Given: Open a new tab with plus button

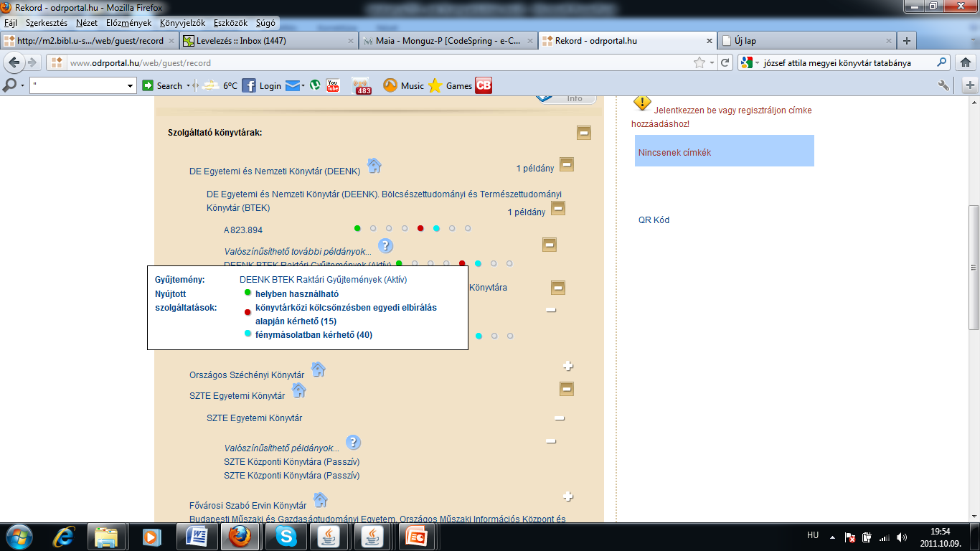Looking at the screenshot, I should pos(907,41).
